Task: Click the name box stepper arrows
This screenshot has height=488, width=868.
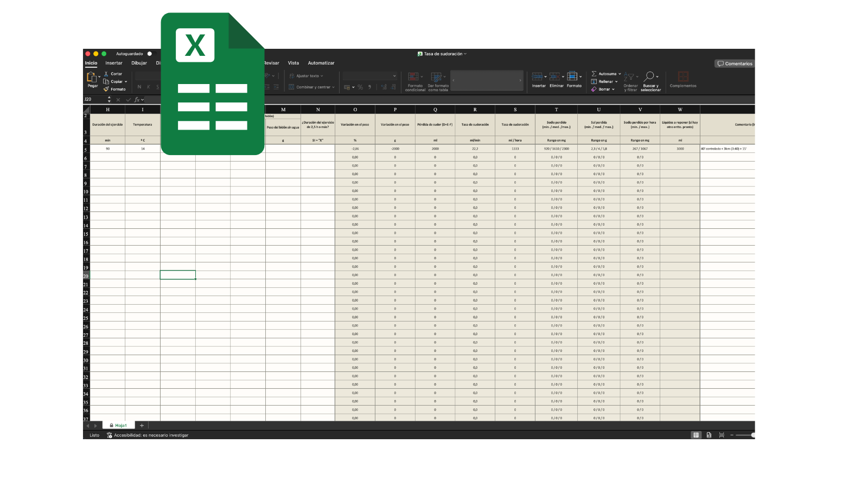Action: click(x=109, y=100)
